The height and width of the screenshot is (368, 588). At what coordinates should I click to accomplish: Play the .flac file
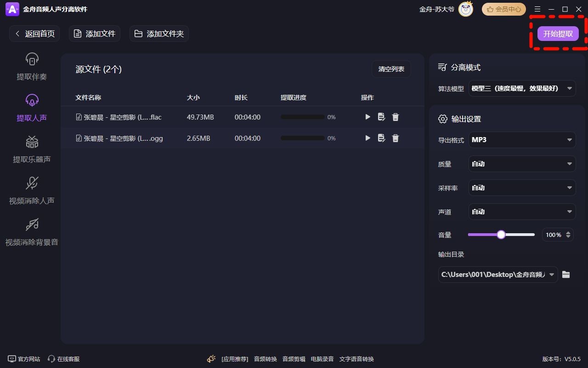coord(367,117)
